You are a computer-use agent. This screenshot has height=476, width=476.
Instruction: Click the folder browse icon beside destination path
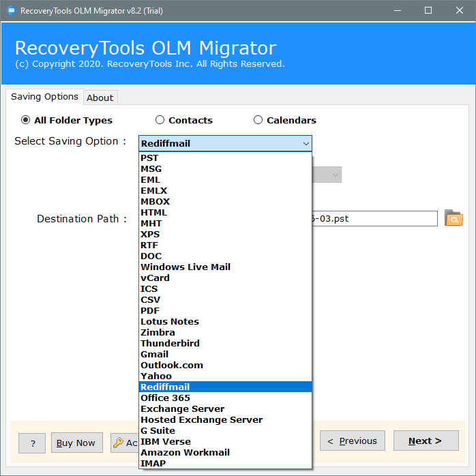[453, 218]
